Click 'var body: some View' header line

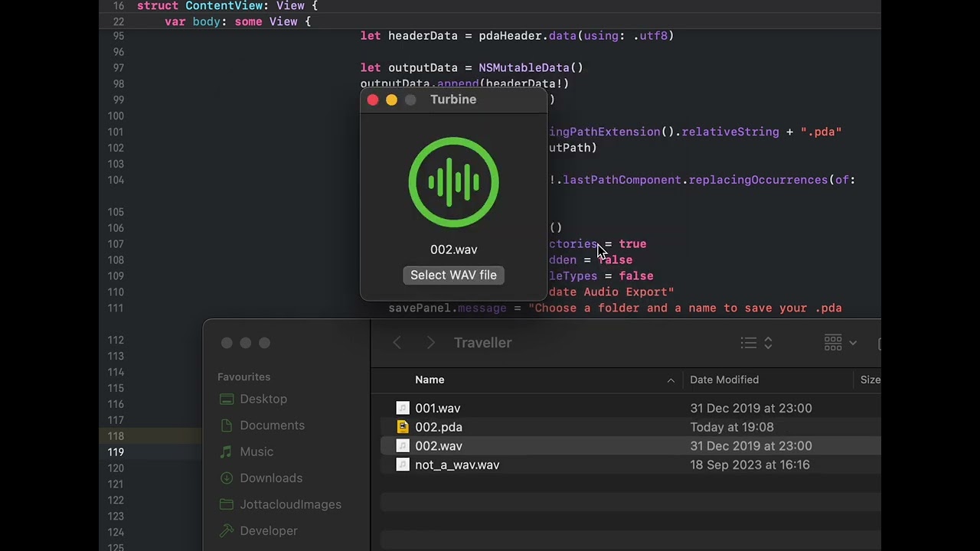click(x=237, y=21)
